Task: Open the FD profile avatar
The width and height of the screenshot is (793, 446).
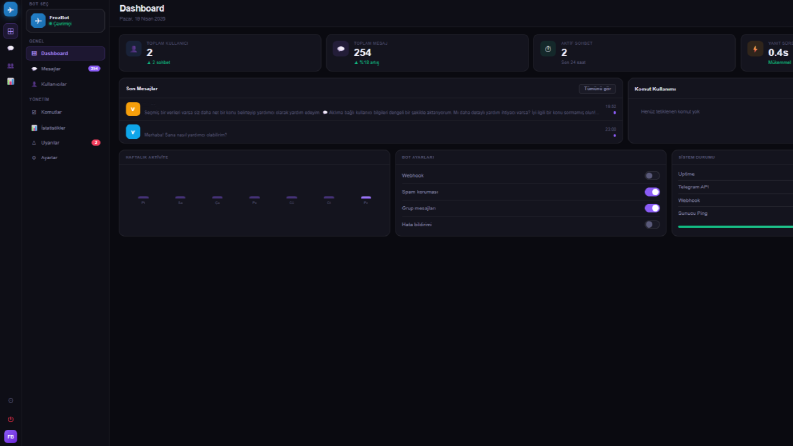Action: tap(11, 436)
